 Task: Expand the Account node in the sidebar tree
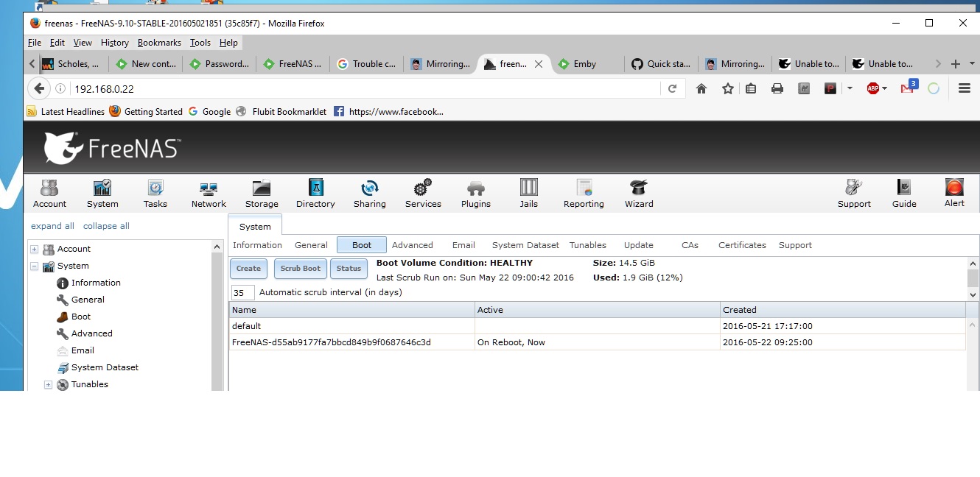point(35,250)
